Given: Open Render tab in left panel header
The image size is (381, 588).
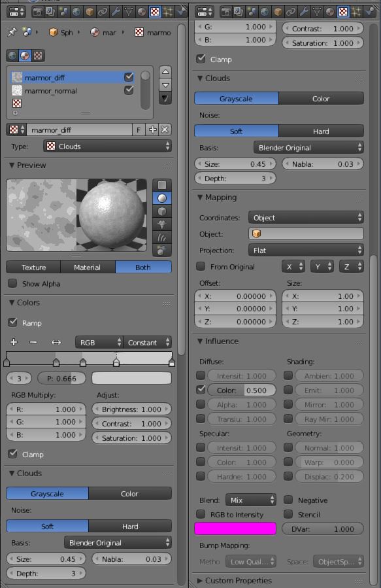Looking at the screenshot, I should 37,12.
